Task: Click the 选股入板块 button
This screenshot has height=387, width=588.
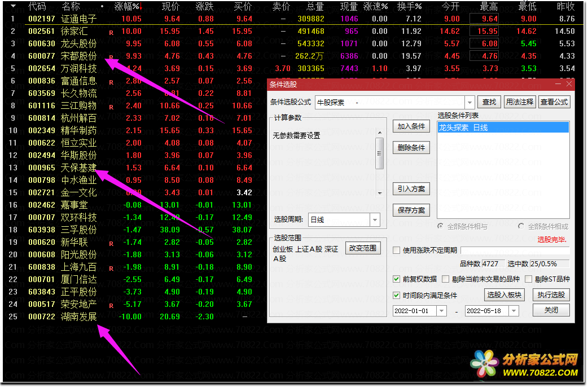Action: 504,295
